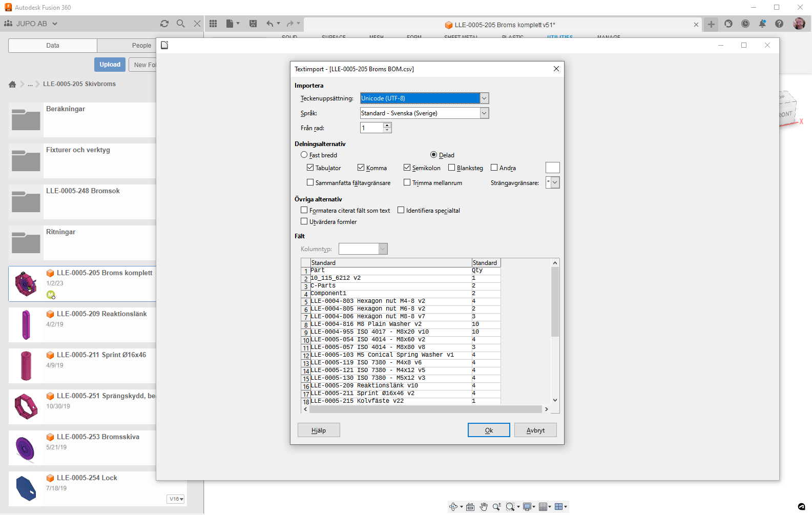Open the Ritningar folder

coord(82,243)
